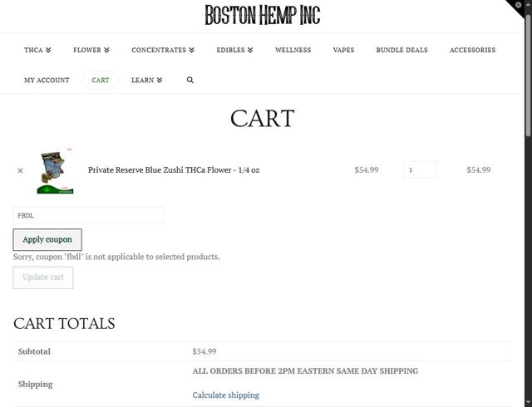Expand the Flower menu
Image resolution: width=532 pixels, height=407 pixels.
(x=91, y=50)
